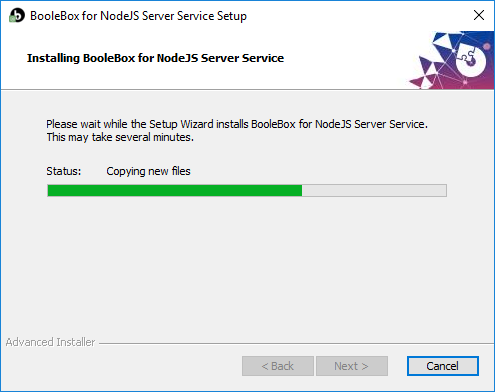Image resolution: width=495 pixels, height=392 pixels.
Task: Click the green filled part of progress bar
Action: (x=175, y=191)
